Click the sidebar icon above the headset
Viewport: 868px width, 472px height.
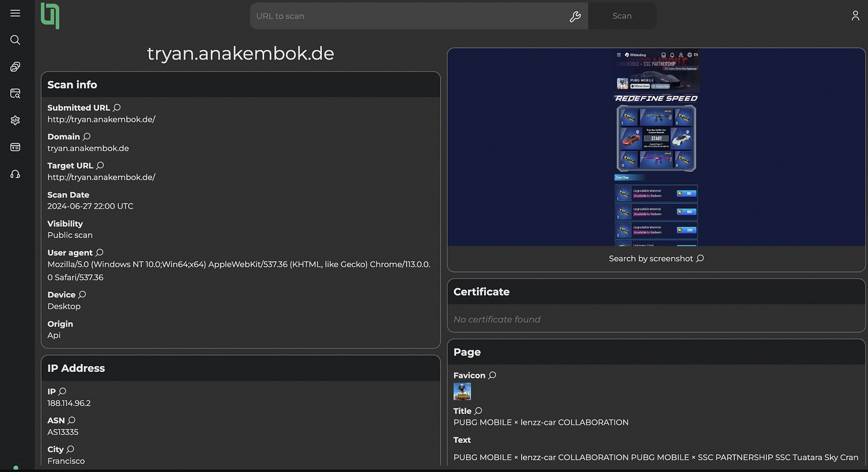[15, 147]
